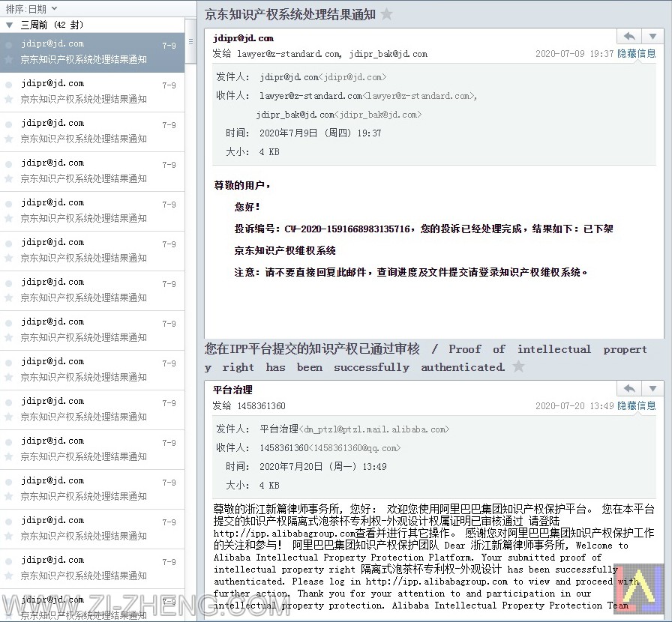Open ipp.alibabagroup.com link after 'Please log in'
Viewport: 672px width, 622px height.
pos(436,582)
